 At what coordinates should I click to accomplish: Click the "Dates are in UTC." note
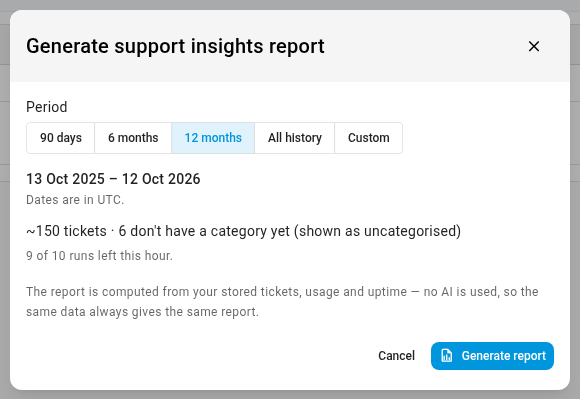click(x=75, y=200)
